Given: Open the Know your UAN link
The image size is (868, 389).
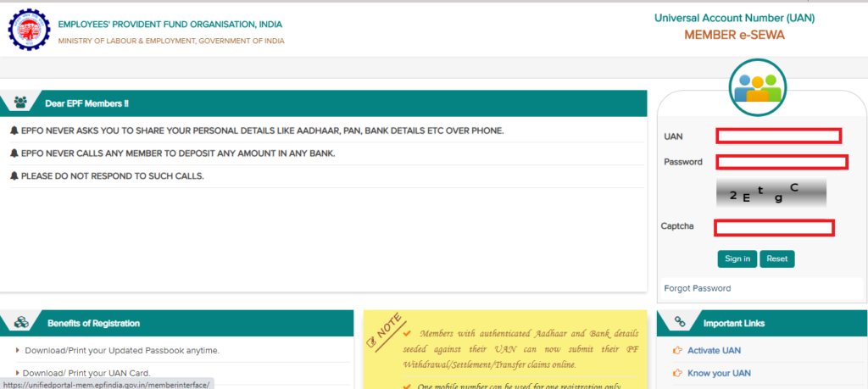Looking at the screenshot, I should pyautogui.click(x=719, y=373).
